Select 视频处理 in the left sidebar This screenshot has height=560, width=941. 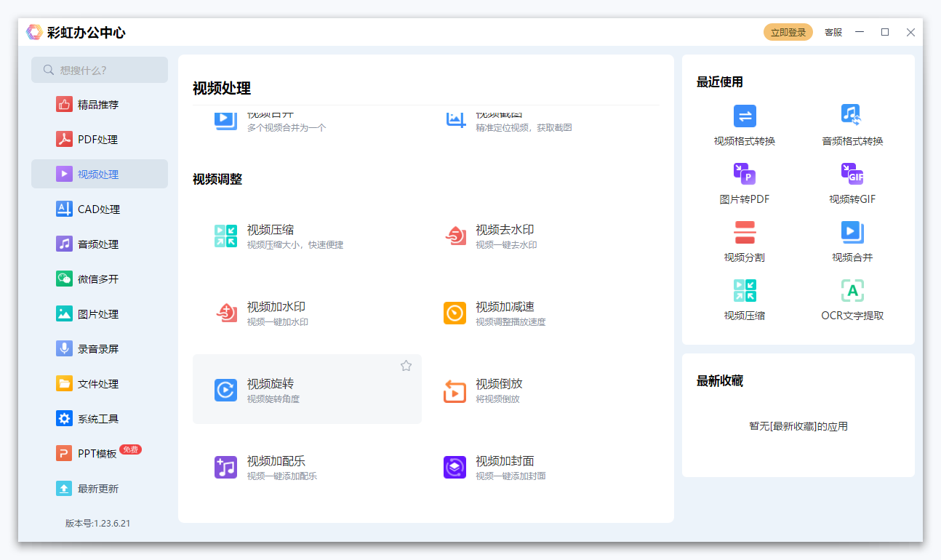(100, 174)
